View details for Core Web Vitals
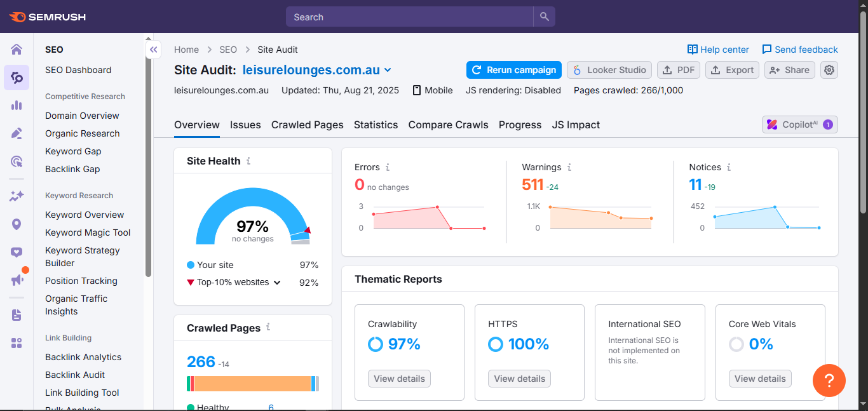Screen dimensions: 868x411 click(760, 379)
